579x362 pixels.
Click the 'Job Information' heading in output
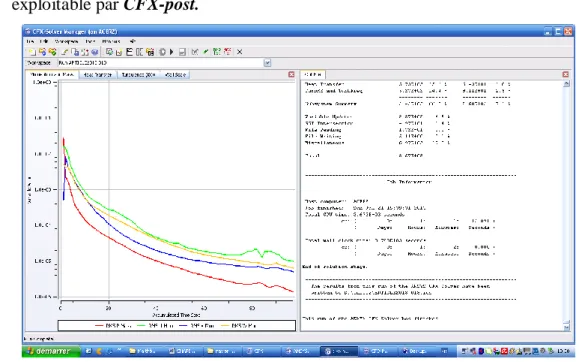pyautogui.click(x=409, y=182)
